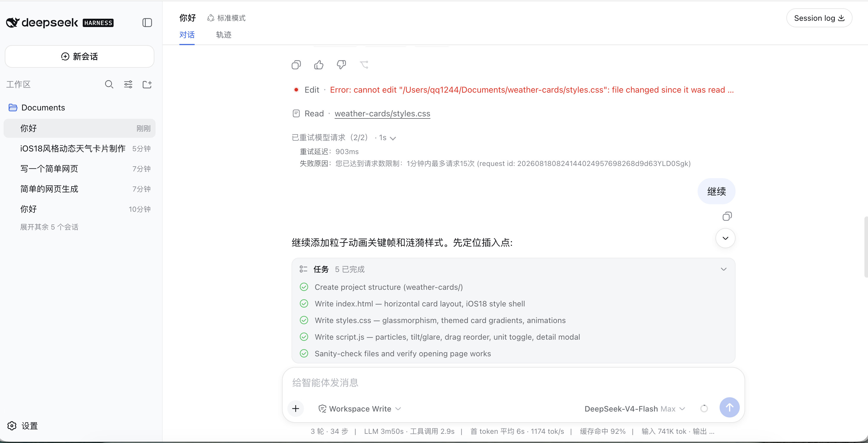Collapse the sidebar with the panel icon
Screen dimensions: 868x443
(x=147, y=23)
